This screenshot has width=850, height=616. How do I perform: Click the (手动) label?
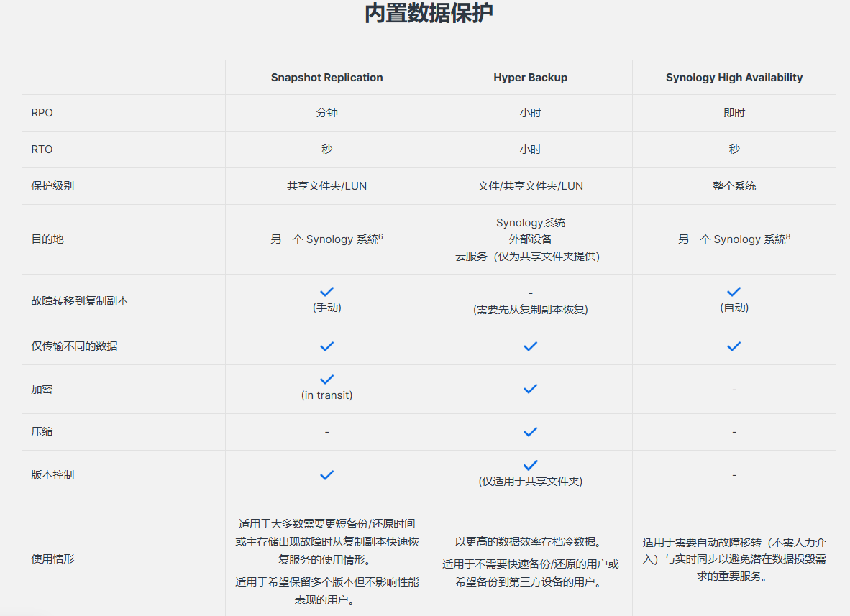click(x=327, y=307)
